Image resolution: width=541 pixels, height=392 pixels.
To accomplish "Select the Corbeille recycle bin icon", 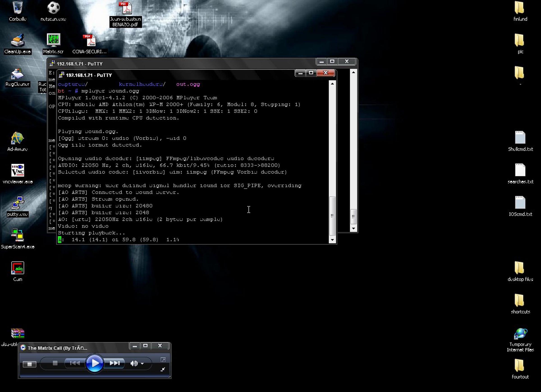I will (17, 8).
